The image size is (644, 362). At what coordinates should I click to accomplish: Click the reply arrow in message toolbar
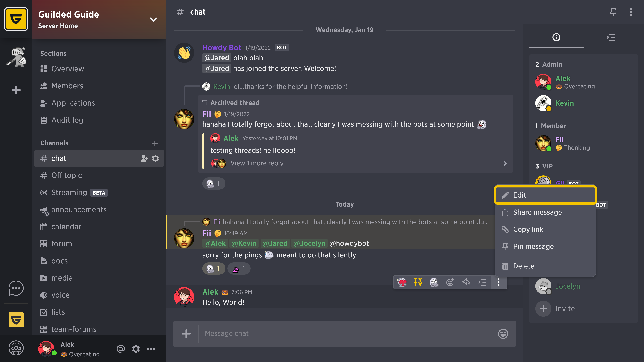466,282
